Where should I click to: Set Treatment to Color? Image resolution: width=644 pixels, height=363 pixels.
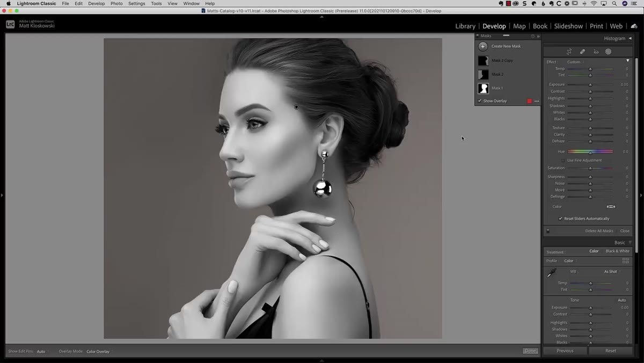[x=594, y=251]
